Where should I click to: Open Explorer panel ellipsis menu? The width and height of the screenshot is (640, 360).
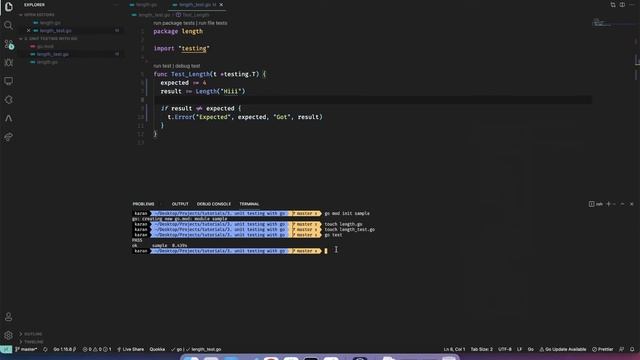coord(116,5)
